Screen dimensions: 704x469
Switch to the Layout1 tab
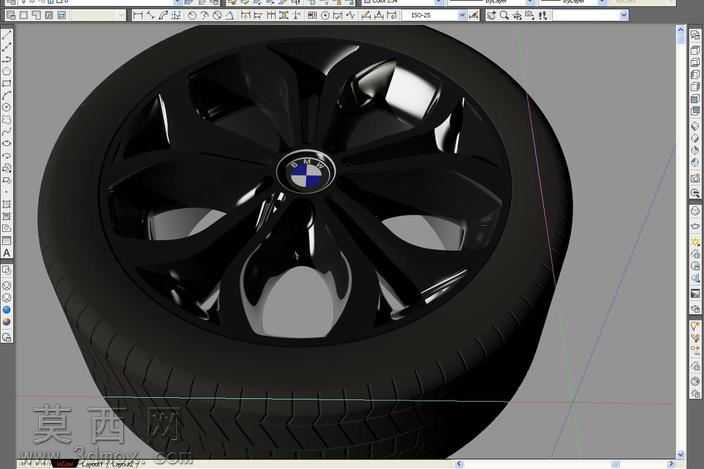coord(94,464)
